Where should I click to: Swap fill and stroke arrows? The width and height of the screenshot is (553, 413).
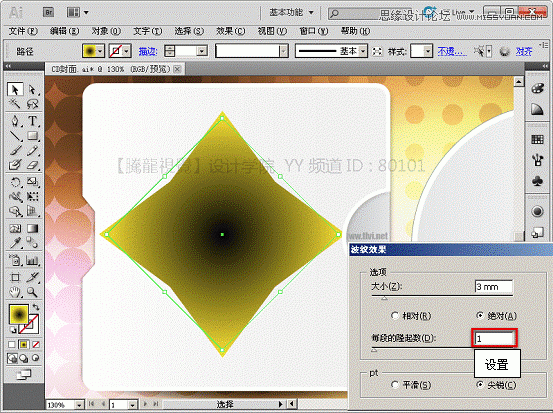36,307
